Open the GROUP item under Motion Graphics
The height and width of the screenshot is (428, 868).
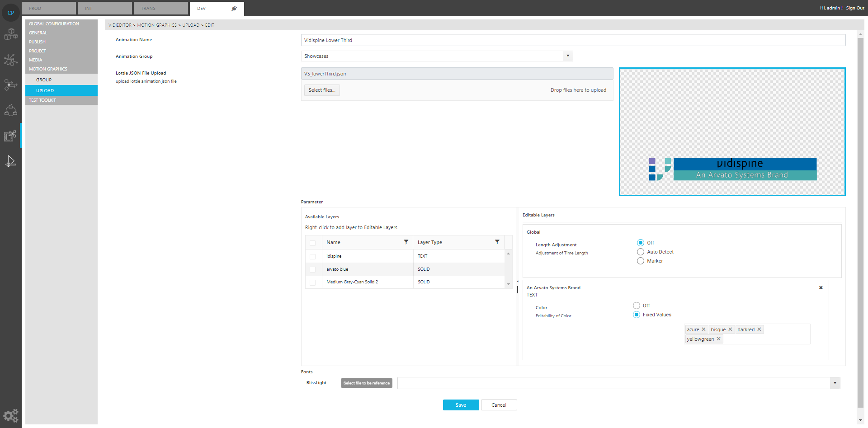[44, 80]
